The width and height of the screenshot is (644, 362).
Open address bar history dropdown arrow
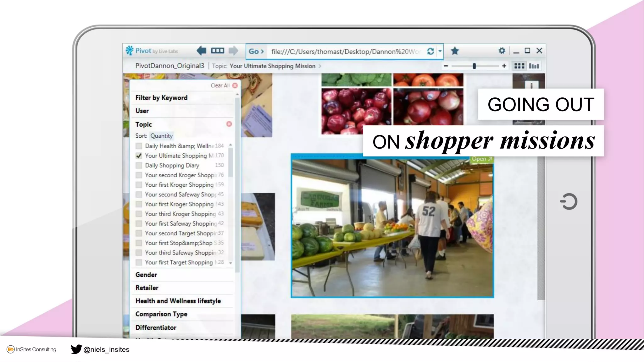click(x=440, y=51)
